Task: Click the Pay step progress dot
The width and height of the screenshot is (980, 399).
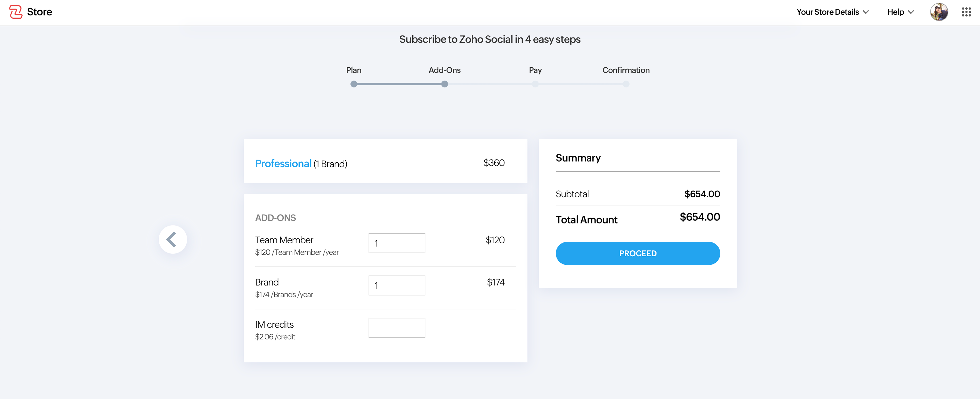Action: [x=535, y=84]
